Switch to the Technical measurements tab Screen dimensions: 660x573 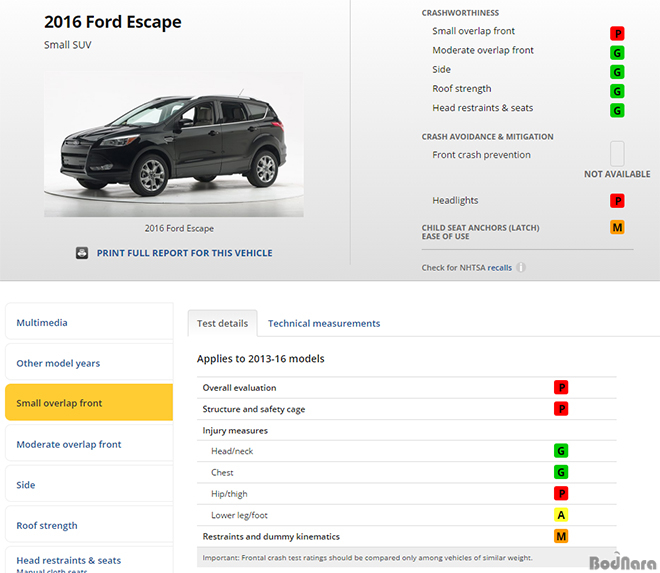tap(324, 323)
